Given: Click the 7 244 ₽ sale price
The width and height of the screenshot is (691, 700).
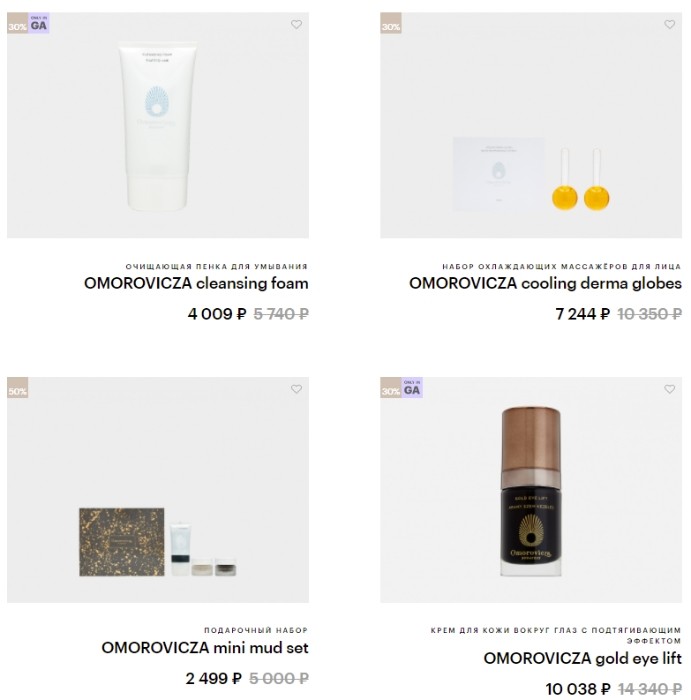Looking at the screenshot, I should [583, 314].
